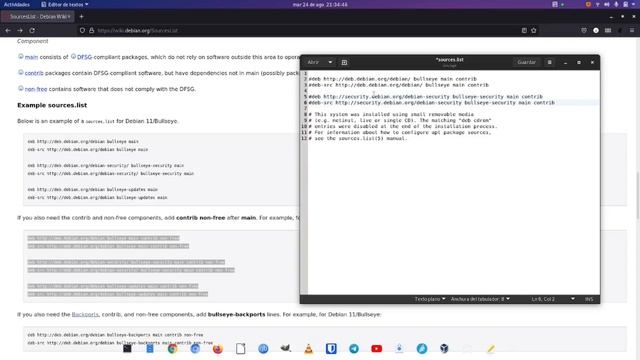
Task: Open Chromium from the dock
Action: click(195, 349)
